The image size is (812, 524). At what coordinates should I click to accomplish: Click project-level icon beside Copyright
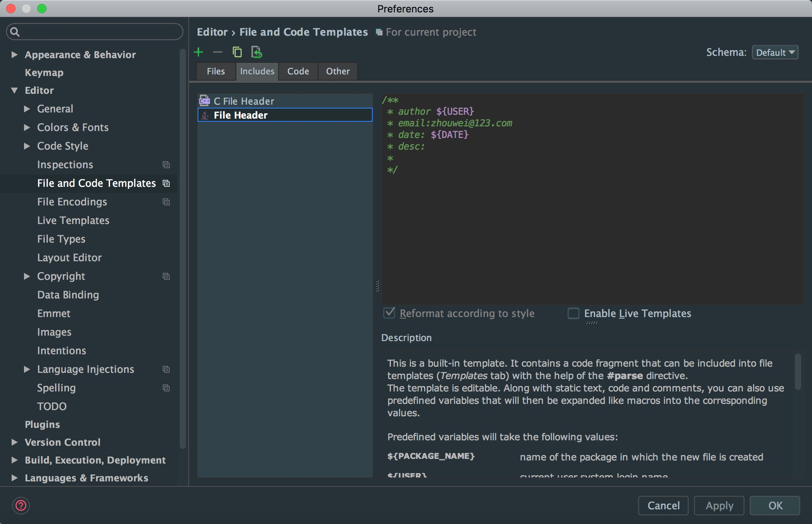pos(166,276)
